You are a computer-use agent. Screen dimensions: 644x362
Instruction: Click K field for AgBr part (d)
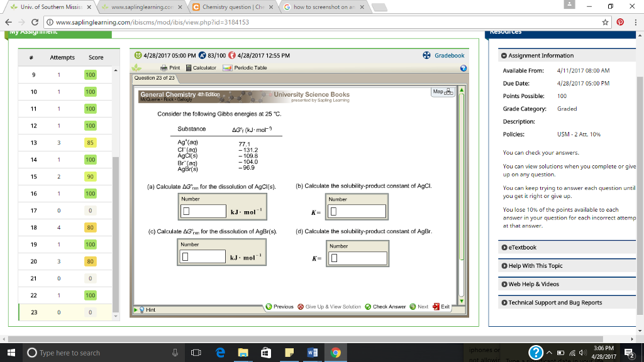pos(358,258)
